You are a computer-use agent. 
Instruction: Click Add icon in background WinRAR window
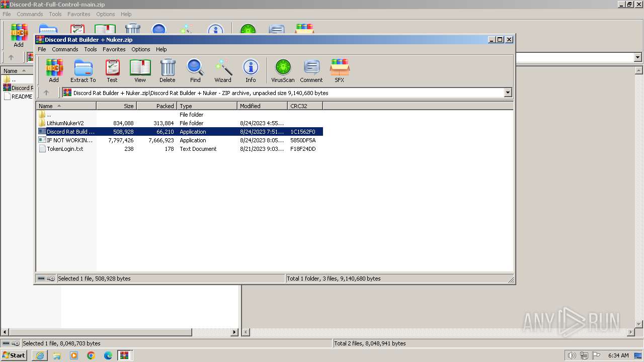point(19,35)
